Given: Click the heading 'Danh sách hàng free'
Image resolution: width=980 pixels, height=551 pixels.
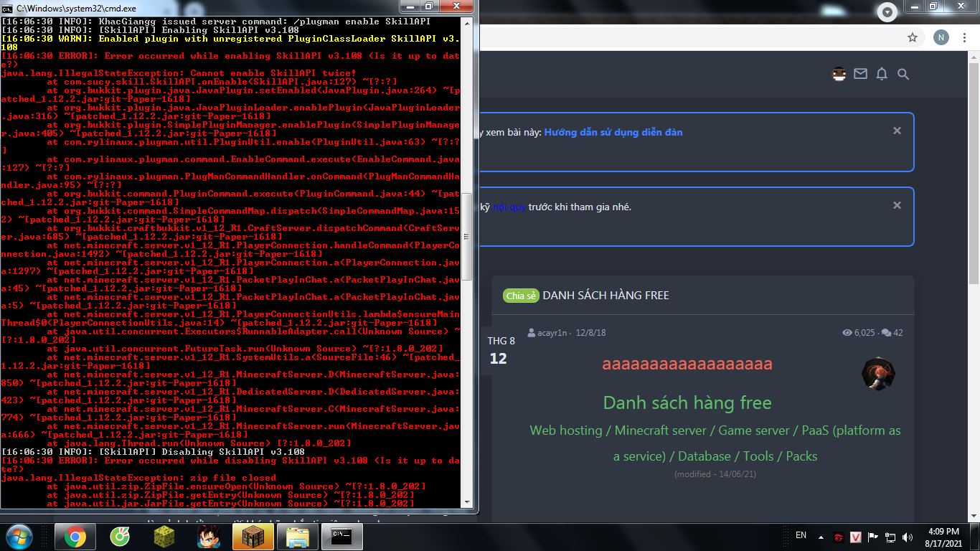Looking at the screenshot, I should (x=687, y=402).
